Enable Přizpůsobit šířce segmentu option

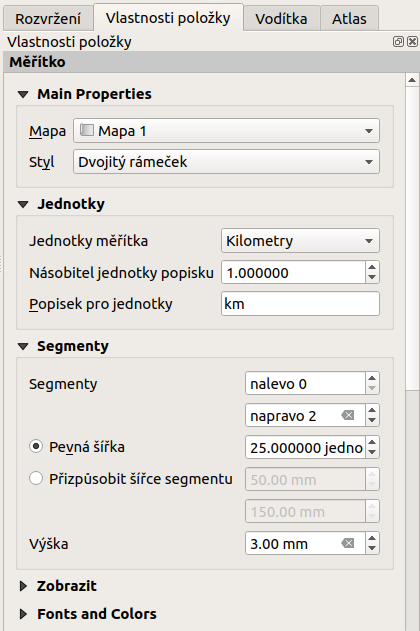coord(36,478)
